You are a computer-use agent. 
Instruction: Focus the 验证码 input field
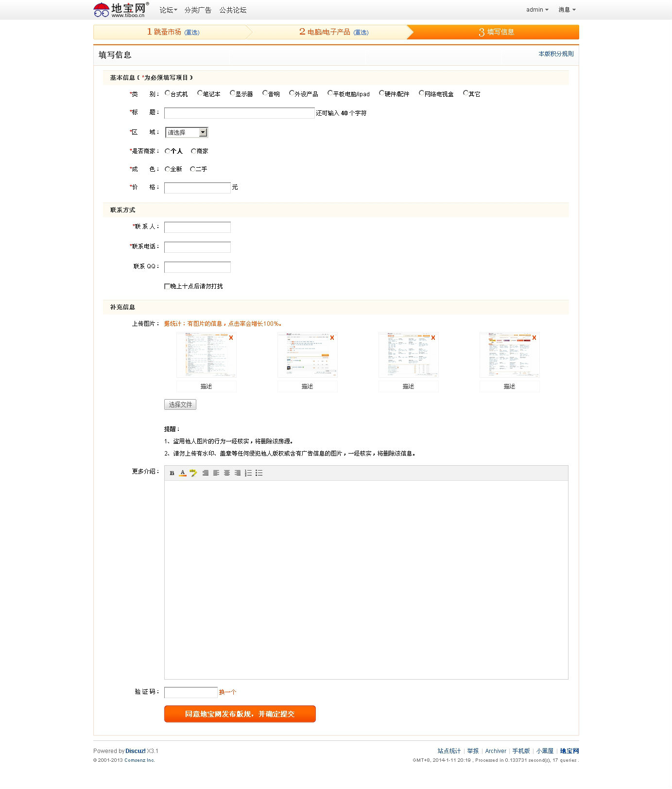click(x=191, y=692)
